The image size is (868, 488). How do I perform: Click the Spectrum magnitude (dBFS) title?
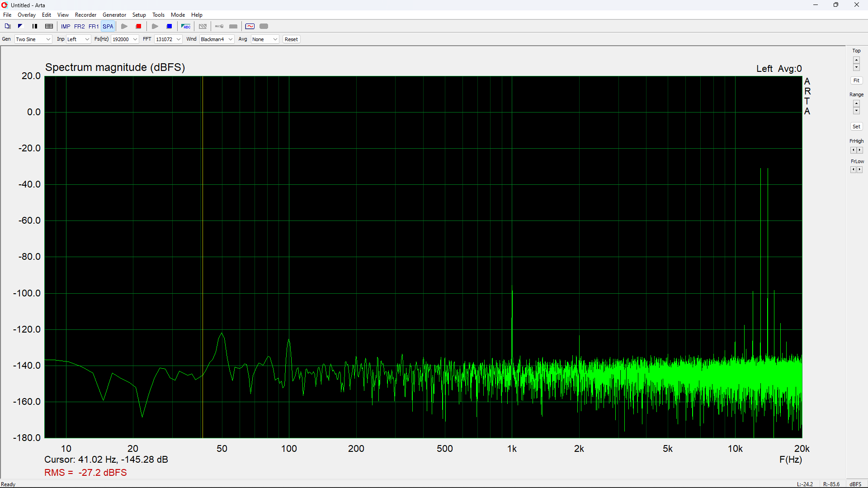click(115, 67)
